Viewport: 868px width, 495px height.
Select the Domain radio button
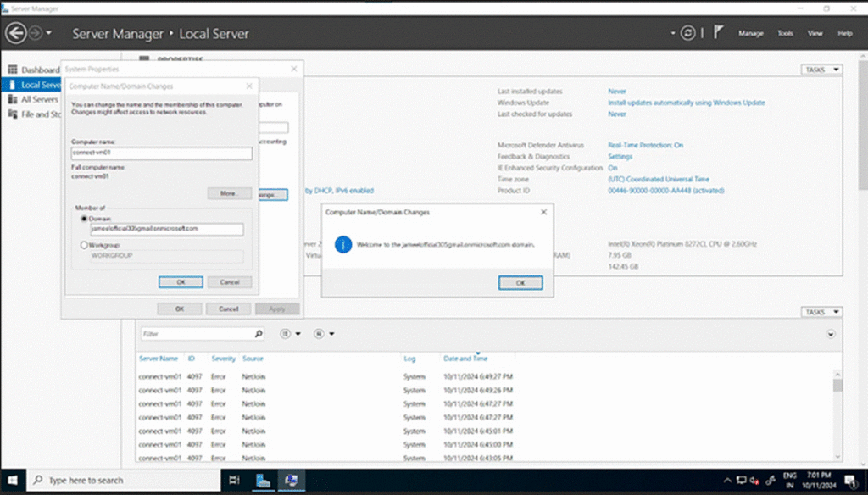click(x=83, y=218)
